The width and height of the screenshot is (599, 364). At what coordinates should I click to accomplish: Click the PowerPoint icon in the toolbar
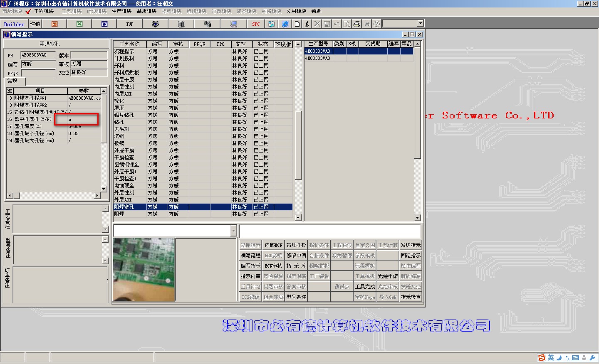[54, 24]
